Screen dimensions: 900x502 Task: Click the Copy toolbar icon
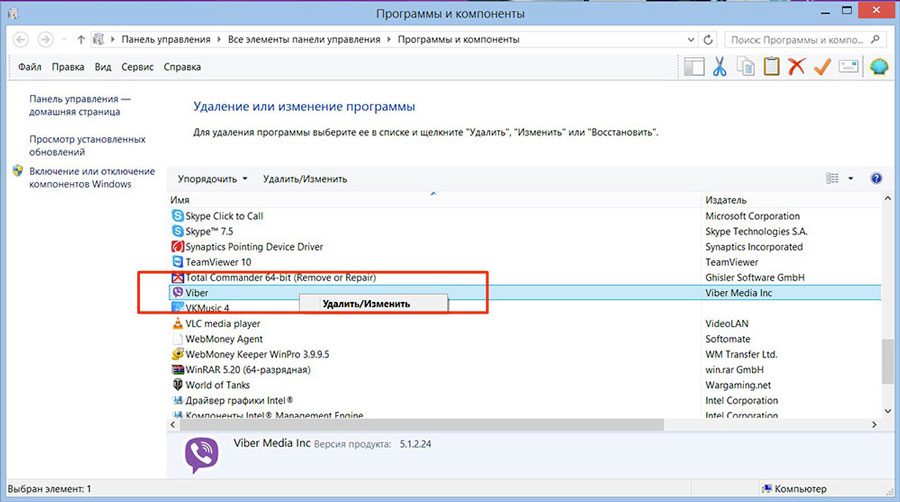[746, 67]
